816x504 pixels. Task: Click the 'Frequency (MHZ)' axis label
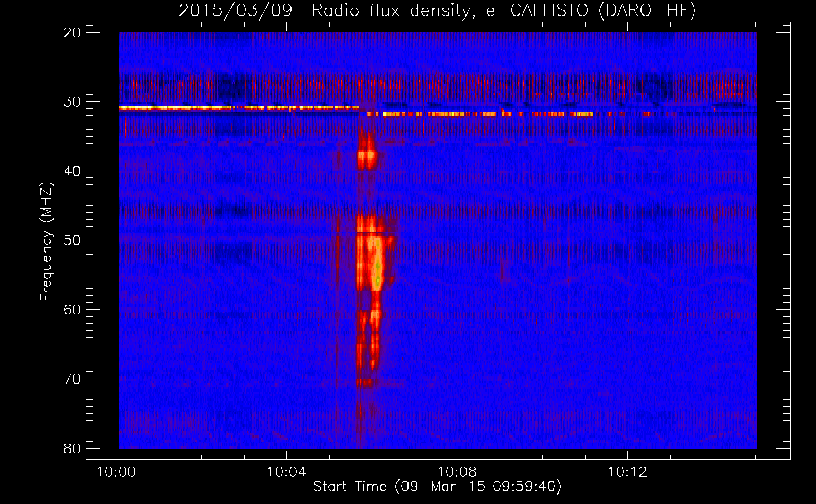pos(46,242)
